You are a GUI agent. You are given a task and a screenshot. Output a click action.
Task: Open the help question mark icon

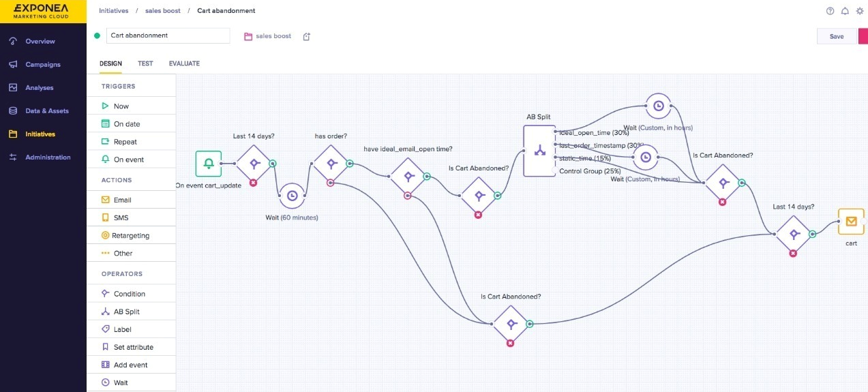(x=830, y=11)
